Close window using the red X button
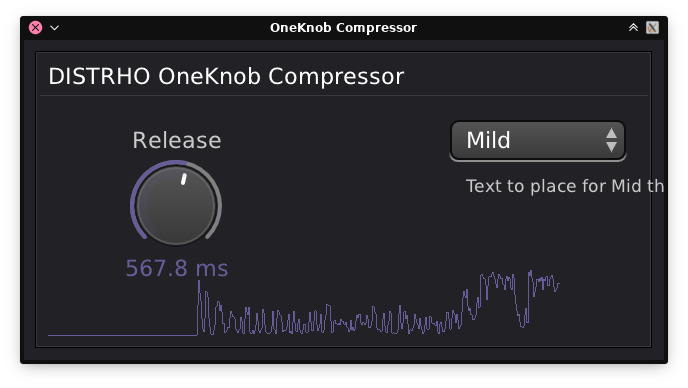Screen dimensions: 688x388 (36, 28)
